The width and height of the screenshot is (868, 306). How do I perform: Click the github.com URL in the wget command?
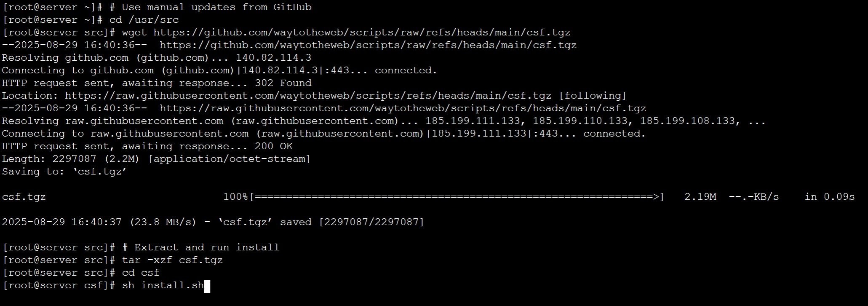click(x=362, y=32)
